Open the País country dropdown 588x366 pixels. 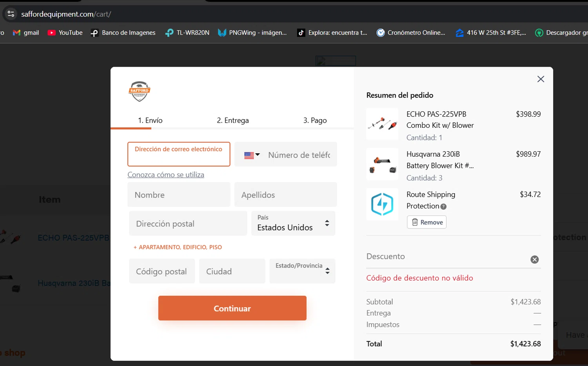tap(293, 223)
